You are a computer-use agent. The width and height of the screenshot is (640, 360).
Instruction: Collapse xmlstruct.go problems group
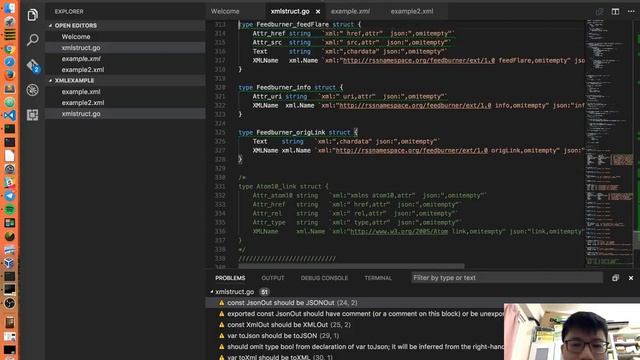212,292
